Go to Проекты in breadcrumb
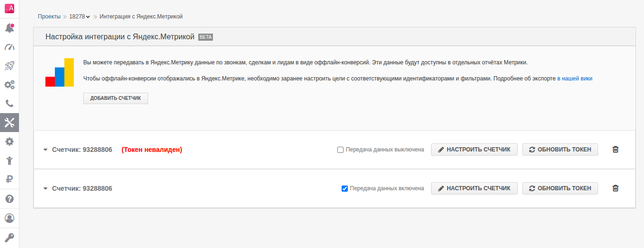 49,17
